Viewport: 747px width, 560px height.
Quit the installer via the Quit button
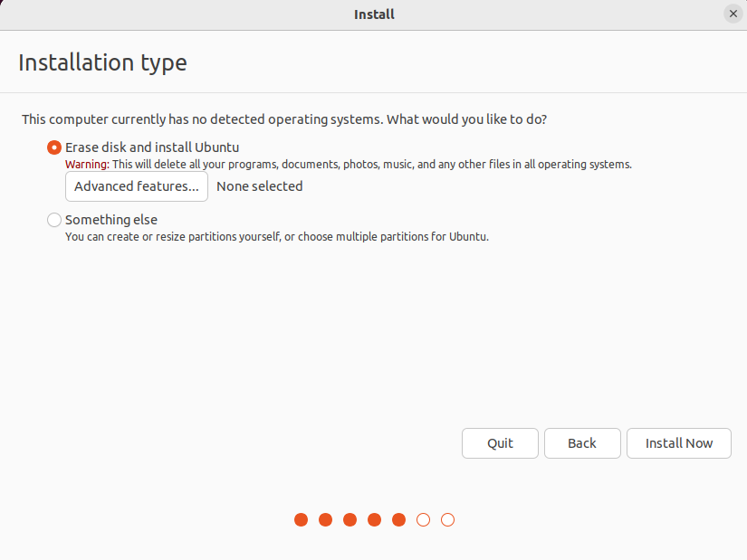click(500, 443)
